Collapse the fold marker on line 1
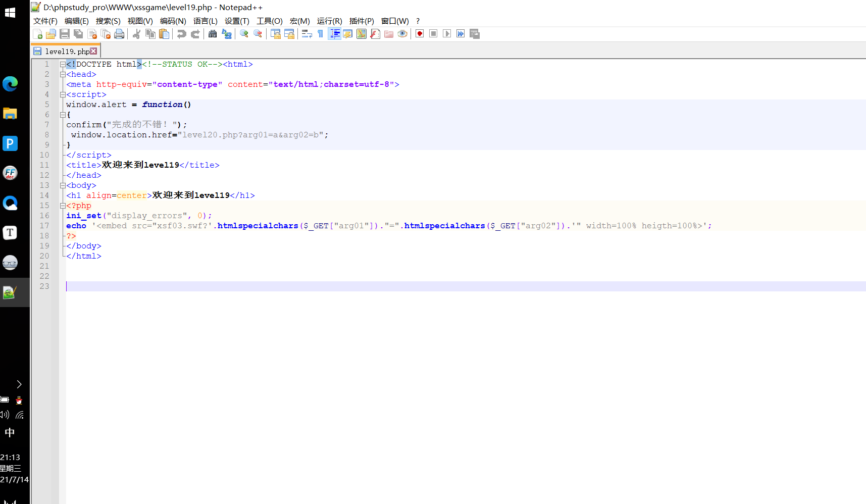 63,64
